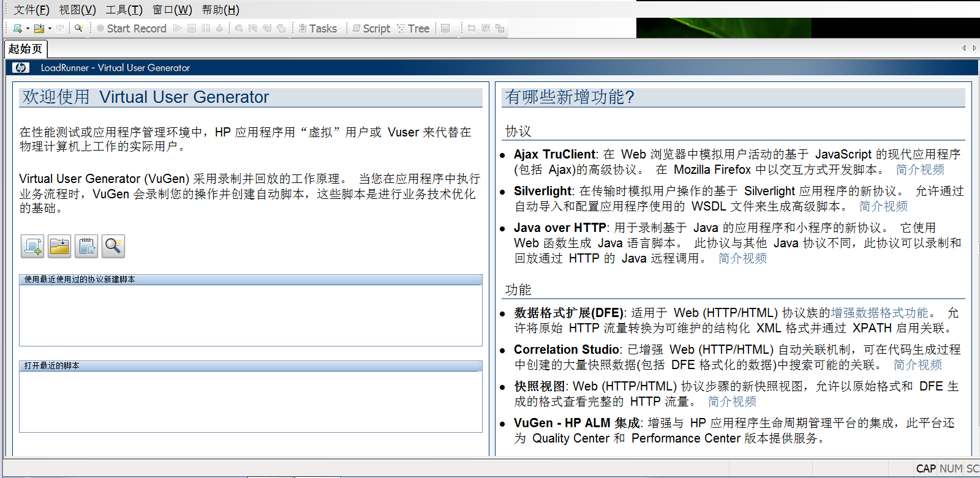This screenshot has height=478, width=980.
Task: Open the 窗口(W) menu
Action: tap(172, 10)
